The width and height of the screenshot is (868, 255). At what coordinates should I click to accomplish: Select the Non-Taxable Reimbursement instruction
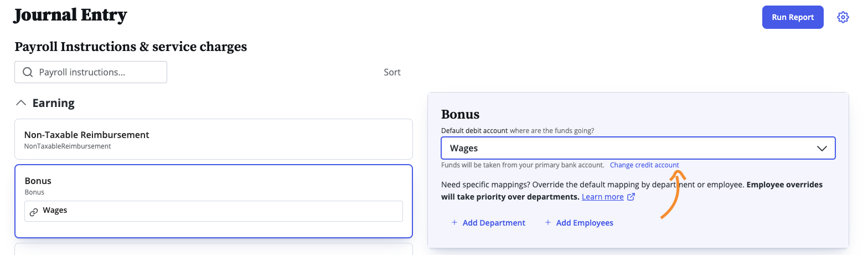click(x=214, y=139)
